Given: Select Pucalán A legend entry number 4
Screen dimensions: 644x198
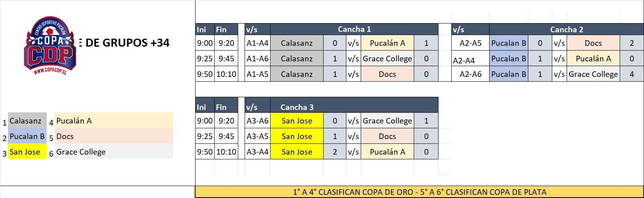Looking at the screenshot, I should [x=114, y=121].
